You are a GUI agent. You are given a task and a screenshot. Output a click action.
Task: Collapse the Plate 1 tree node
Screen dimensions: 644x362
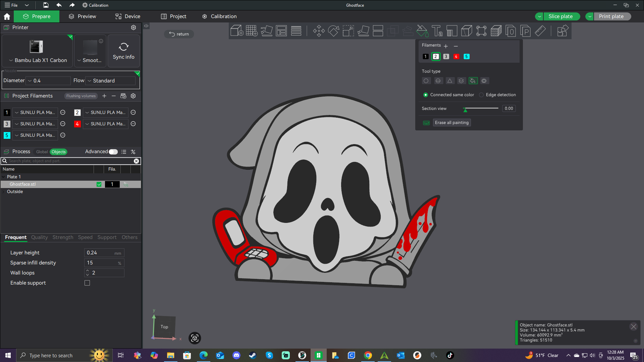pyautogui.click(x=4, y=177)
